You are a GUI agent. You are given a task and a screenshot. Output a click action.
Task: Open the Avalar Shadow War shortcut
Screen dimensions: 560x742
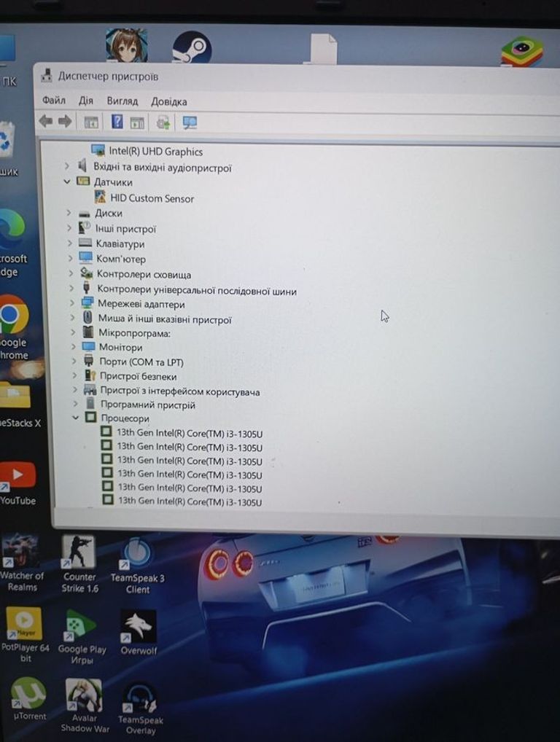tap(85, 706)
